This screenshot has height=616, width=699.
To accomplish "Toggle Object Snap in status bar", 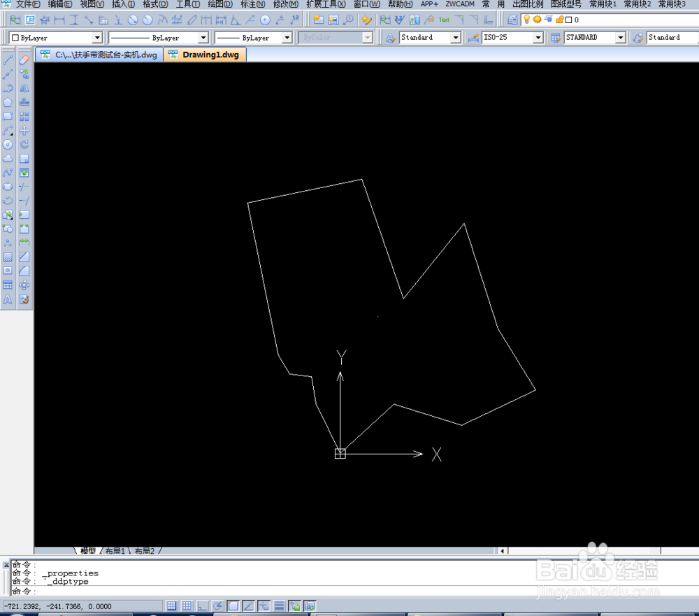I will [x=233, y=606].
